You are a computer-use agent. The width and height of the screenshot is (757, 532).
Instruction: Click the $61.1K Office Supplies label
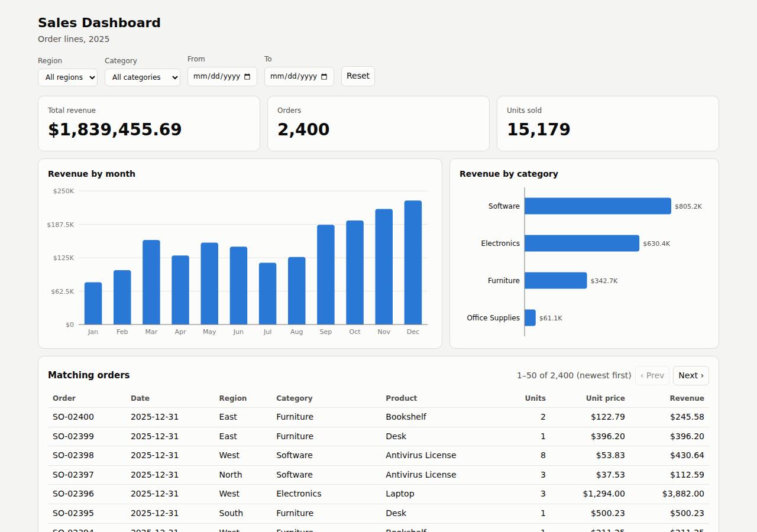point(551,318)
